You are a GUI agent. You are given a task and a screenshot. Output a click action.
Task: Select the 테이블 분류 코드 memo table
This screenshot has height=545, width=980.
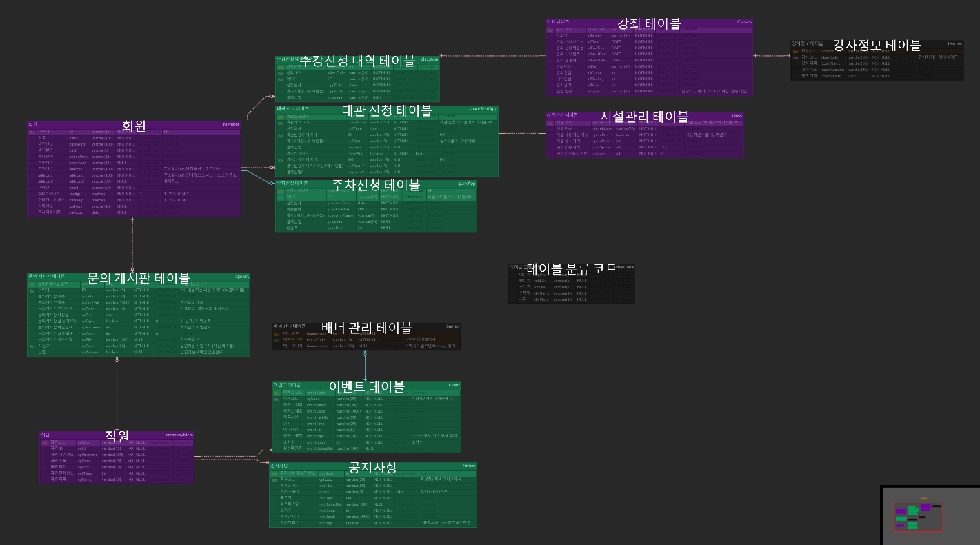point(571,284)
